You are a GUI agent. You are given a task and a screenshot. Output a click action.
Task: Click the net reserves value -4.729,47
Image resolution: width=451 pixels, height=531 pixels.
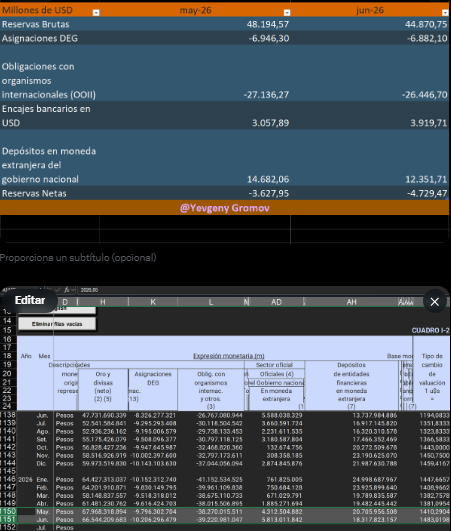(427, 193)
